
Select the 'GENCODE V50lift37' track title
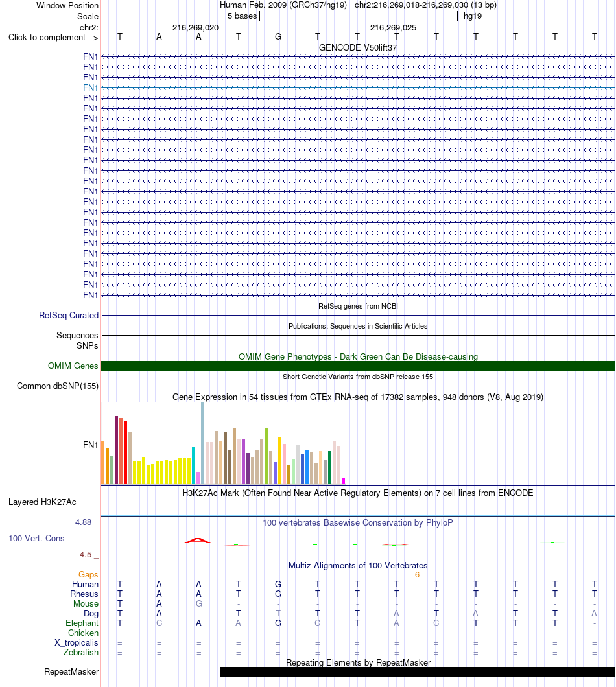tap(358, 47)
